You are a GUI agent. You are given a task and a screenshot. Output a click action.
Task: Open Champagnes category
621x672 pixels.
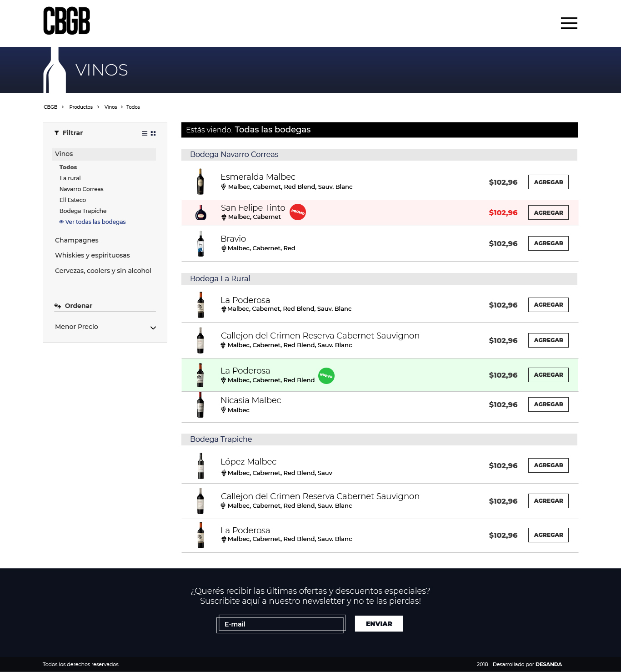(x=76, y=240)
